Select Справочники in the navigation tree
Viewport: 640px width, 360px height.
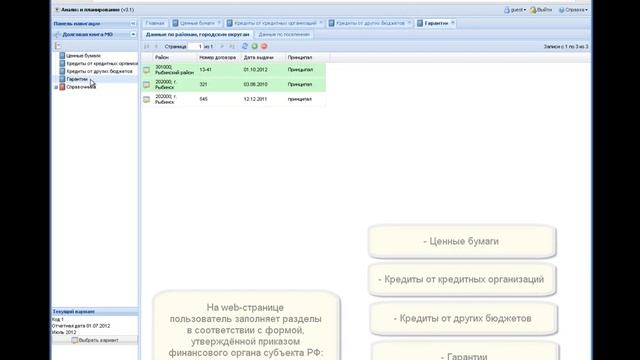tap(81, 87)
